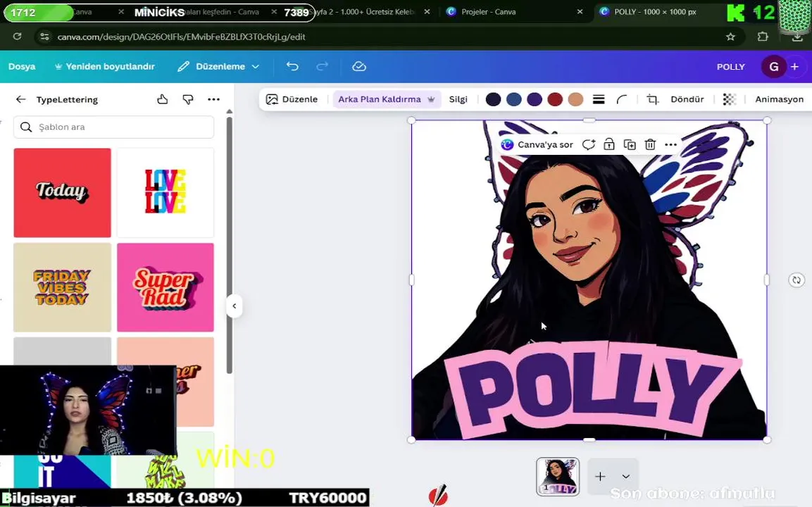
Task: Select the tan skin-tone color swatch
Action: click(575, 99)
